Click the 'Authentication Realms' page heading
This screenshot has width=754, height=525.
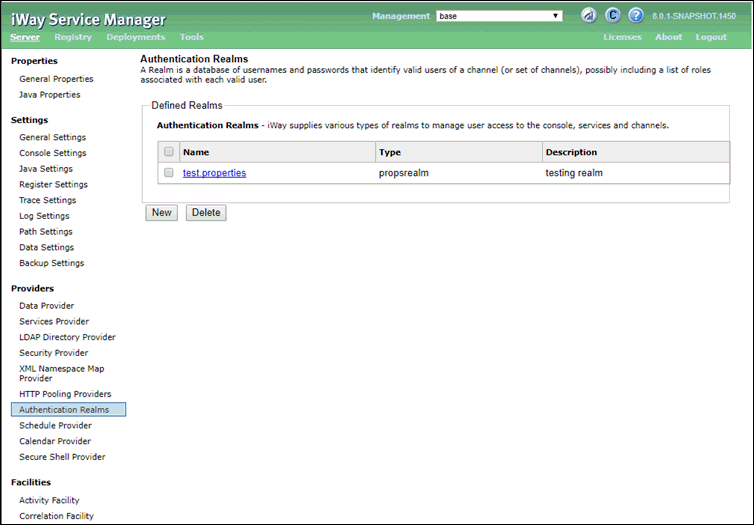(x=194, y=59)
